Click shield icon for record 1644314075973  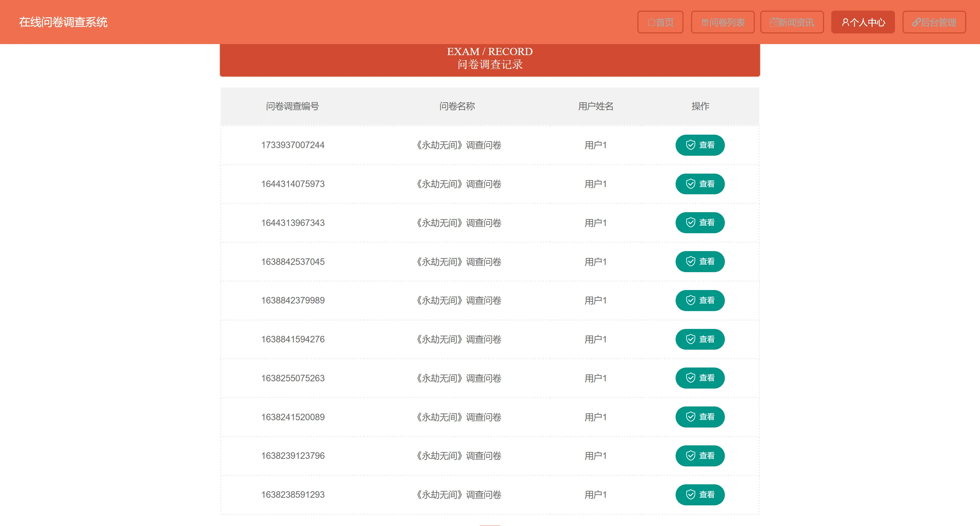point(690,184)
